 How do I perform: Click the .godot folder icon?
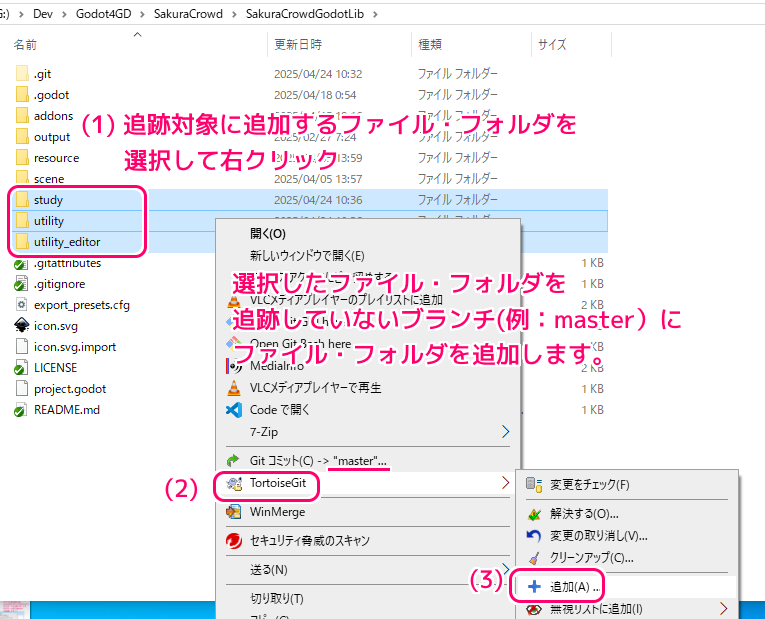22,95
